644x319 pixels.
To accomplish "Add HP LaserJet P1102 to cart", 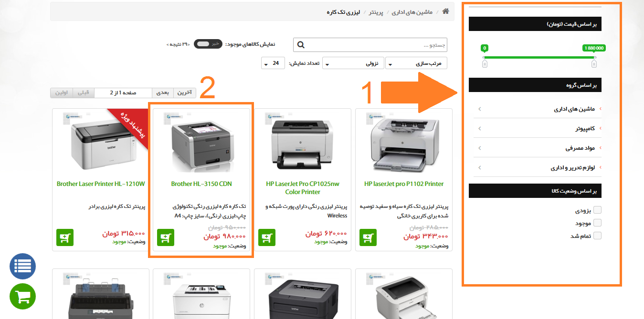I will 368,237.
